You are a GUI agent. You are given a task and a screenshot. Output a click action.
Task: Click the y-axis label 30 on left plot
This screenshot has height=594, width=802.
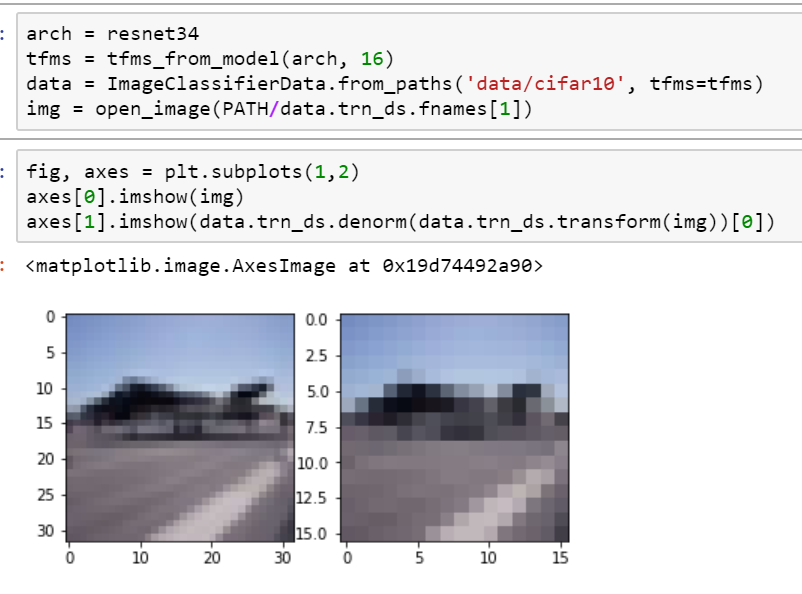click(46, 531)
